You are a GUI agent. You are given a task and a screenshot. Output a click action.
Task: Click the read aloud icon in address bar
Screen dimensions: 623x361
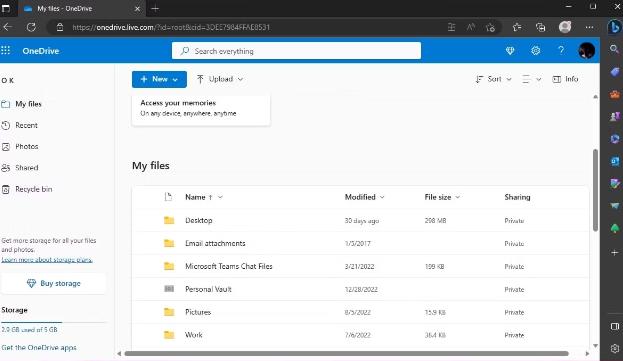[x=471, y=27]
